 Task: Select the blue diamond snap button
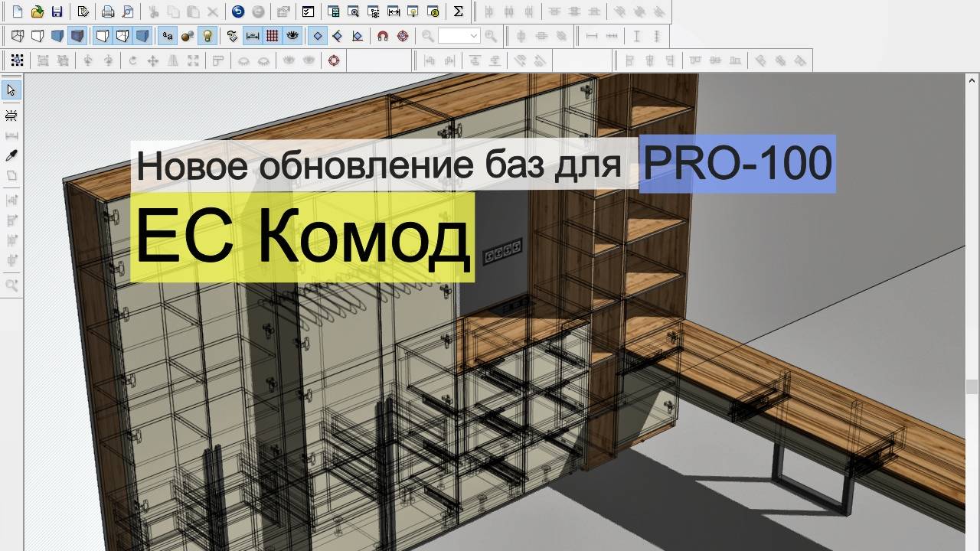(x=318, y=36)
